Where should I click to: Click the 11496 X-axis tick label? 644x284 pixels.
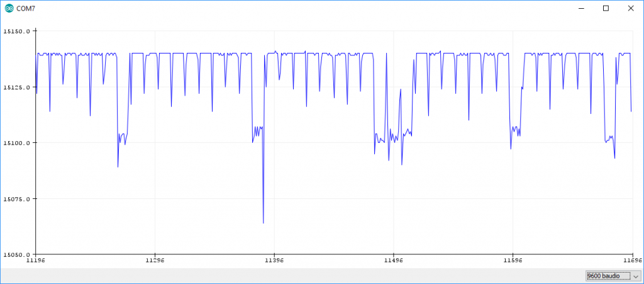(394, 261)
